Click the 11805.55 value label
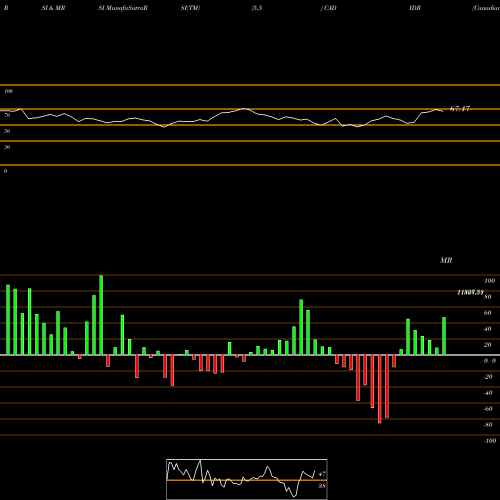The width and height of the screenshot is (500, 500). (x=470, y=292)
